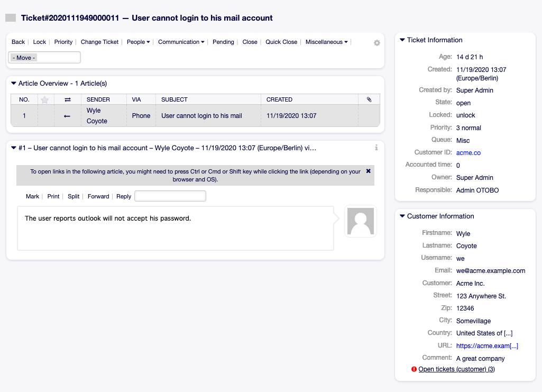Click the settings gear icon in ticket toolbar
Screen dimensions: 542x392
(x=377, y=43)
